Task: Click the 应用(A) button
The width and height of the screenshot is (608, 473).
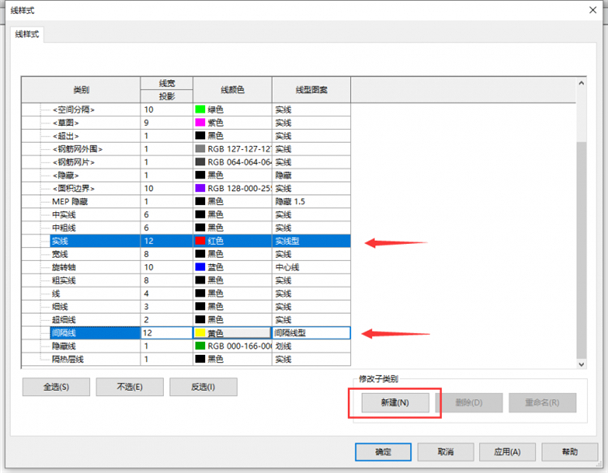Action: point(507,452)
